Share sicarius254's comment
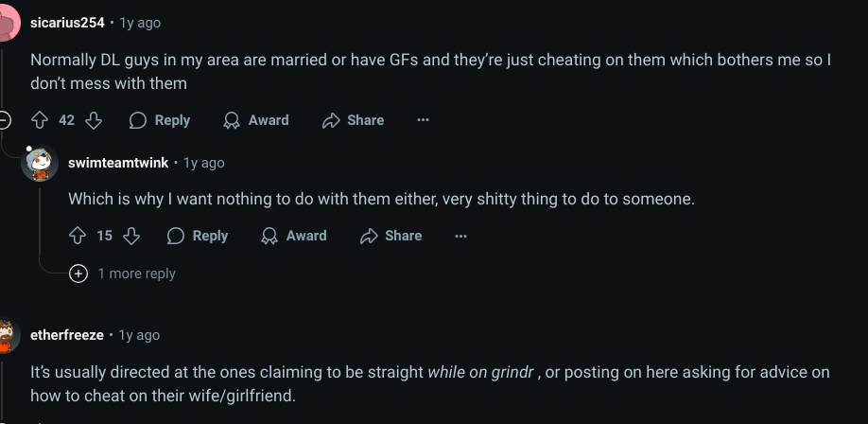868x424 pixels. (354, 120)
